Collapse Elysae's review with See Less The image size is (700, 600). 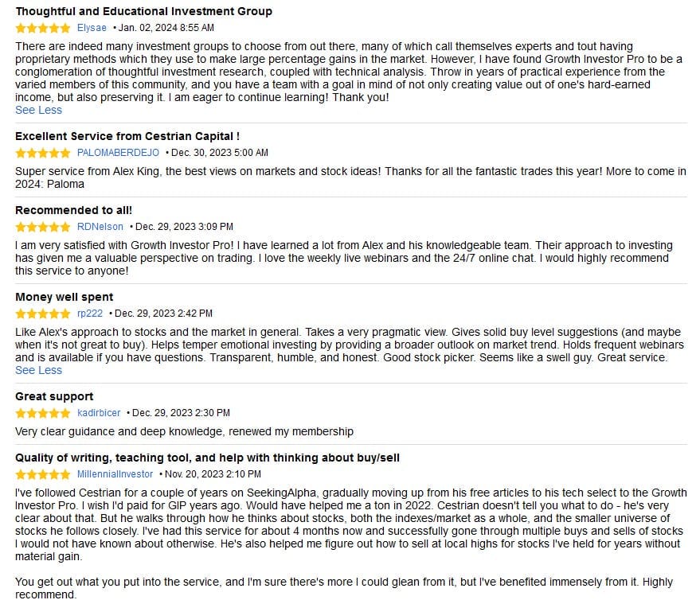38,110
